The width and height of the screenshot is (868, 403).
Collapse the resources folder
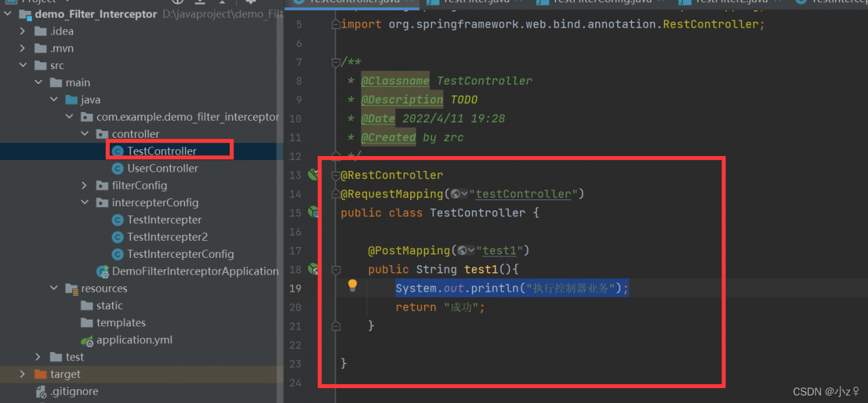pos(54,288)
